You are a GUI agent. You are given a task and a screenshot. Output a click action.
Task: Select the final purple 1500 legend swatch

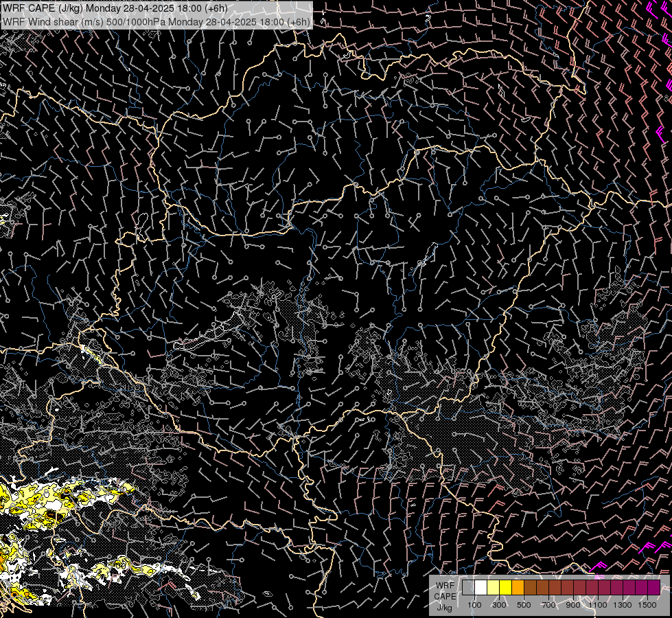click(654, 587)
